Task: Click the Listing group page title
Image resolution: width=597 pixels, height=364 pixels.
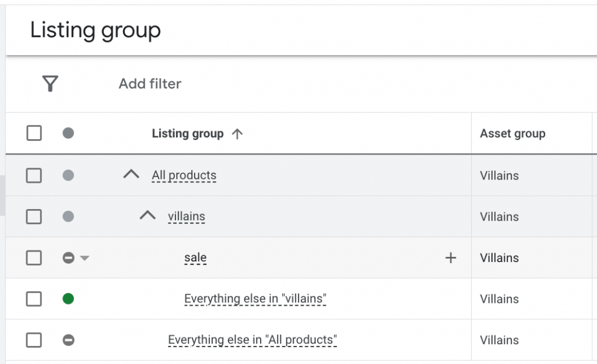Action: coord(95,30)
